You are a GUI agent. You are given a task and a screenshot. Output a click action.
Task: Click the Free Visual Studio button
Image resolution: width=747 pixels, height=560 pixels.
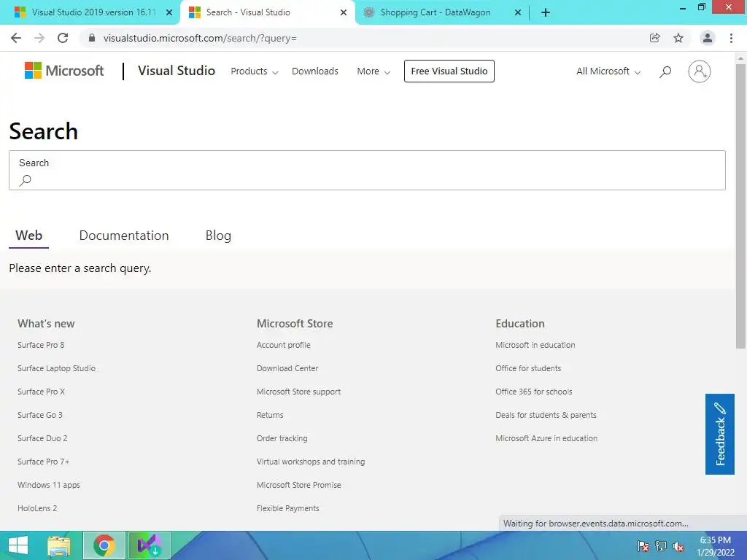pos(449,71)
